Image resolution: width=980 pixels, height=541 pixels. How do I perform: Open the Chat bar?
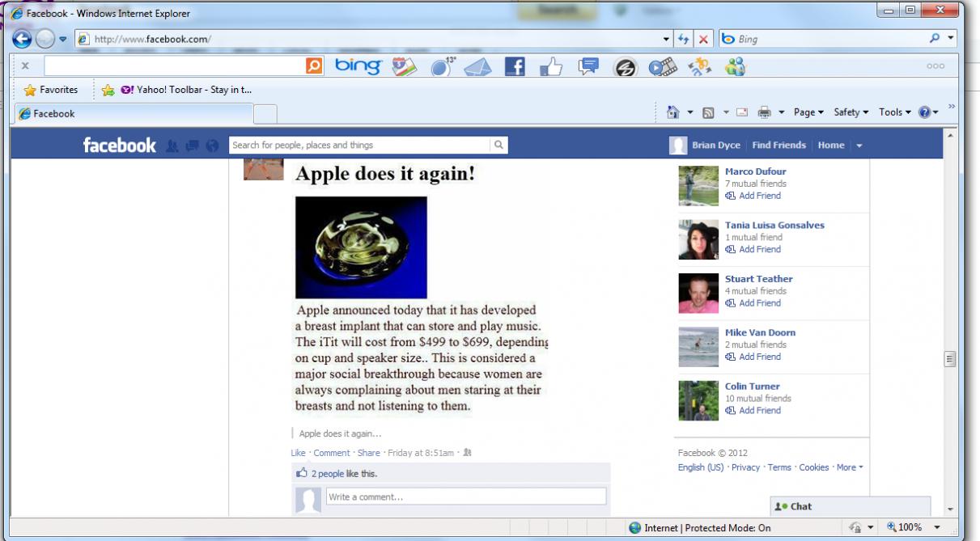point(850,506)
